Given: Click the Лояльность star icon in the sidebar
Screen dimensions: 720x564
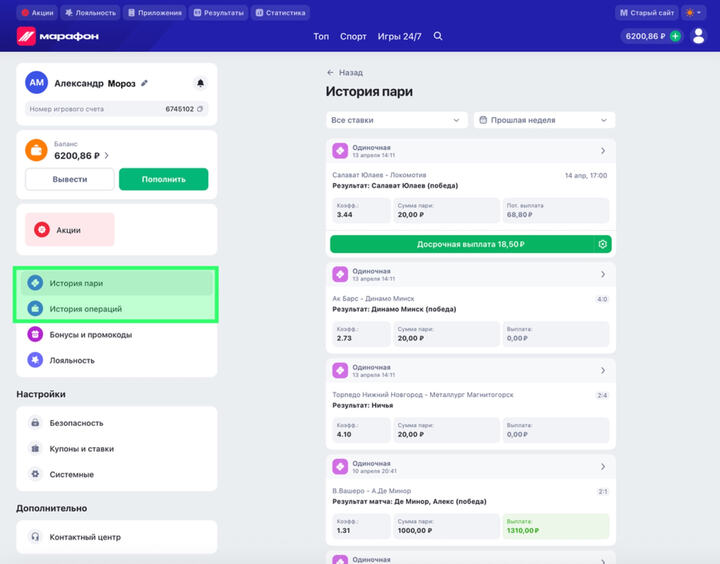Looking at the screenshot, I should tap(35, 360).
